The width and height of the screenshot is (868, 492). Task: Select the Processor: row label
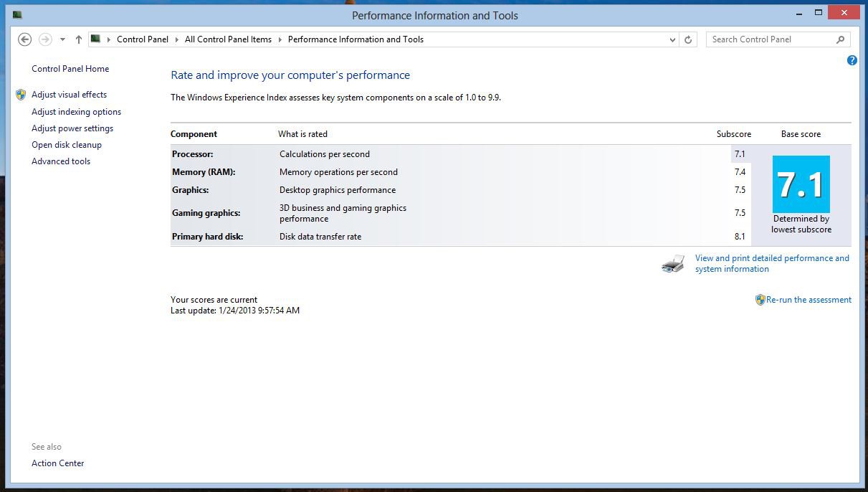[192, 154]
